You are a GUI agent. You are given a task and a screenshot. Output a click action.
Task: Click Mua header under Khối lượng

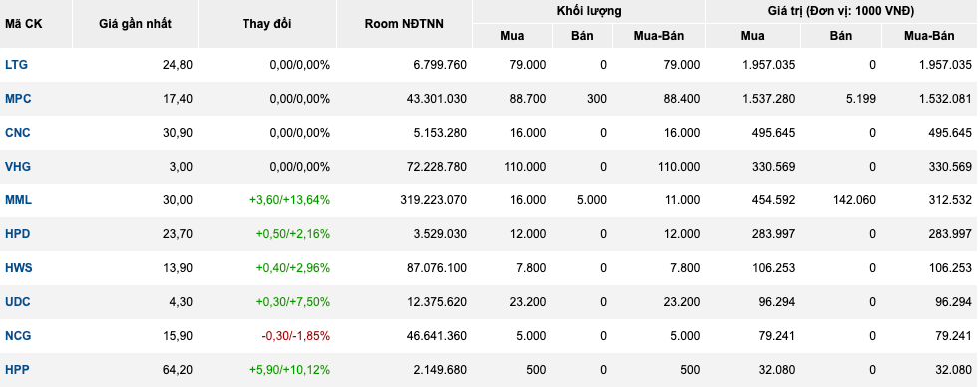pyautogui.click(x=512, y=36)
